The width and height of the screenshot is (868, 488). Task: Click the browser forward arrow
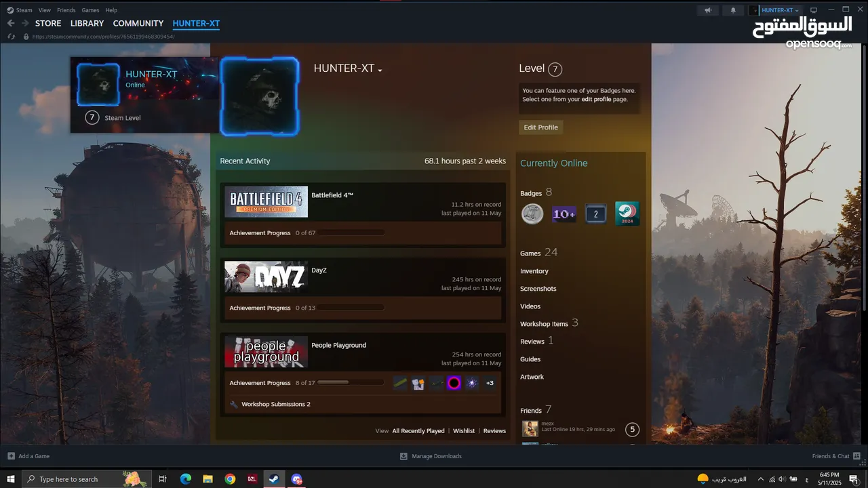[x=25, y=23]
